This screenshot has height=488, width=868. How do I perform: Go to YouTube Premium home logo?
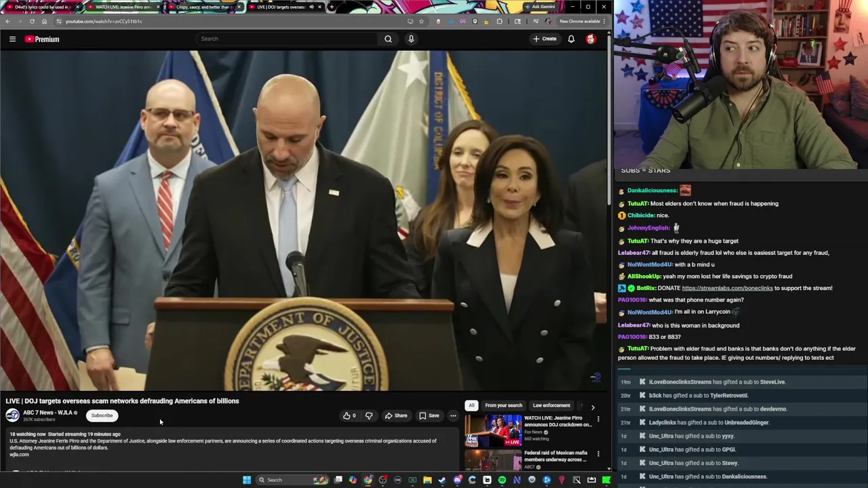click(42, 39)
